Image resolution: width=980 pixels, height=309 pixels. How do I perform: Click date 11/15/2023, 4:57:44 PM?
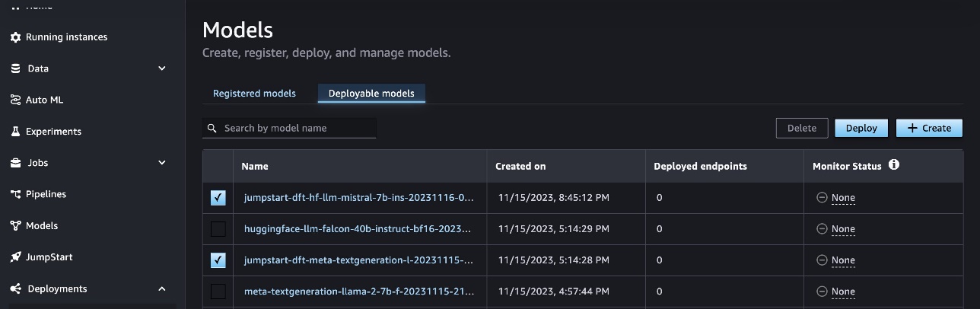[x=552, y=291]
